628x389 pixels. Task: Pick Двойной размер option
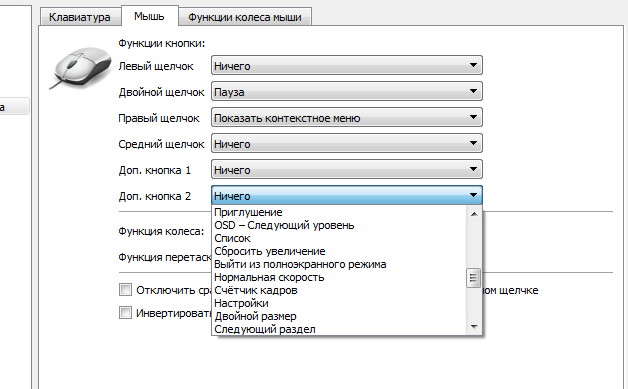point(339,316)
